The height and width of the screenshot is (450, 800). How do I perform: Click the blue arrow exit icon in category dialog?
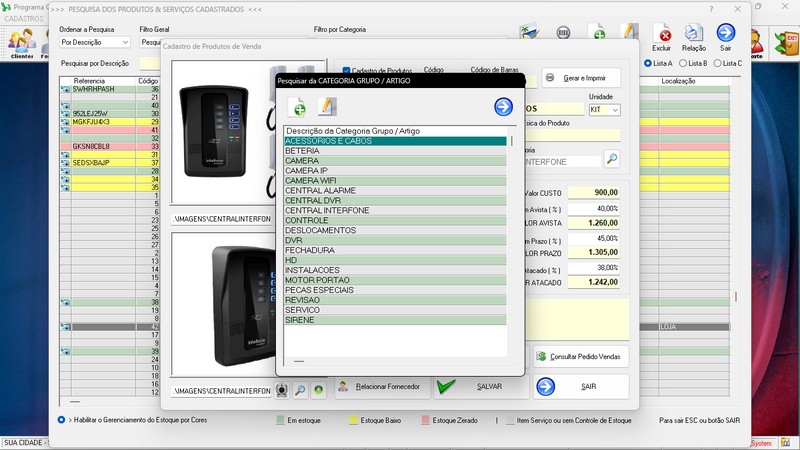503,107
